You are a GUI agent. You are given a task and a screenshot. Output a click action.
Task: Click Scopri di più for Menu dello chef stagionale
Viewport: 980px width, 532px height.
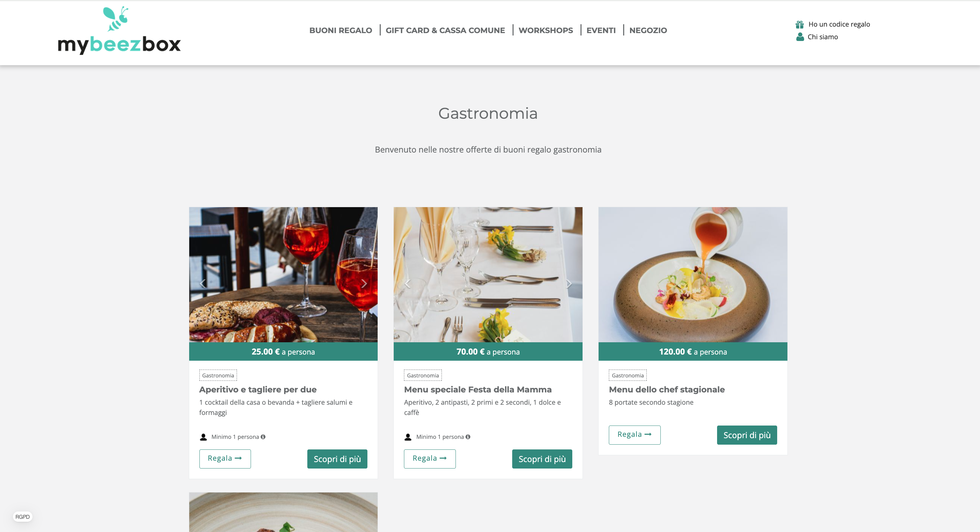pyautogui.click(x=747, y=435)
